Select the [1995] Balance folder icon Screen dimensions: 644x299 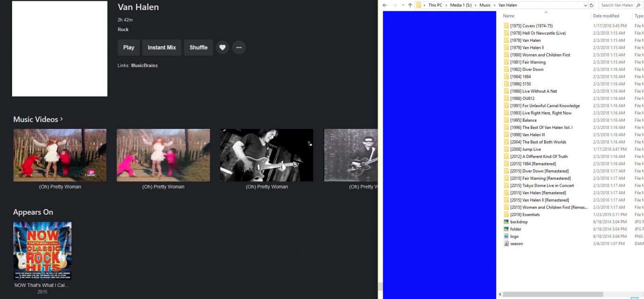point(506,120)
